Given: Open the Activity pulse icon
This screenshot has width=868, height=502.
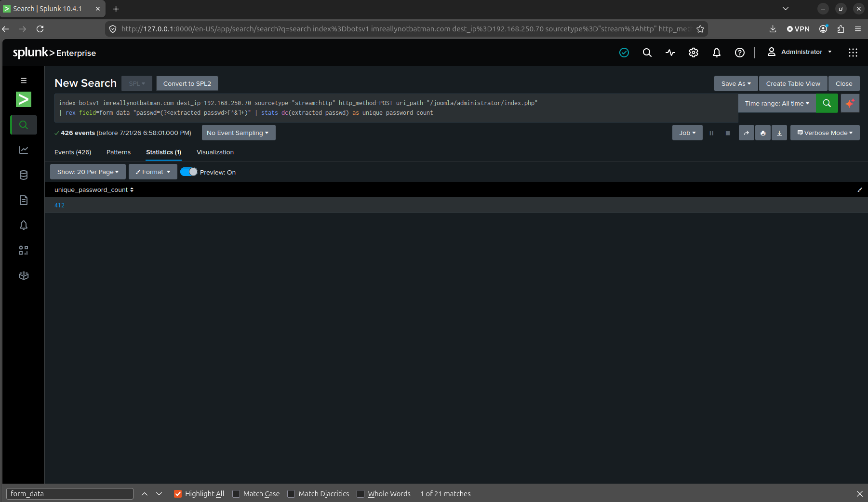Looking at the screenshot, I should 670,53.
